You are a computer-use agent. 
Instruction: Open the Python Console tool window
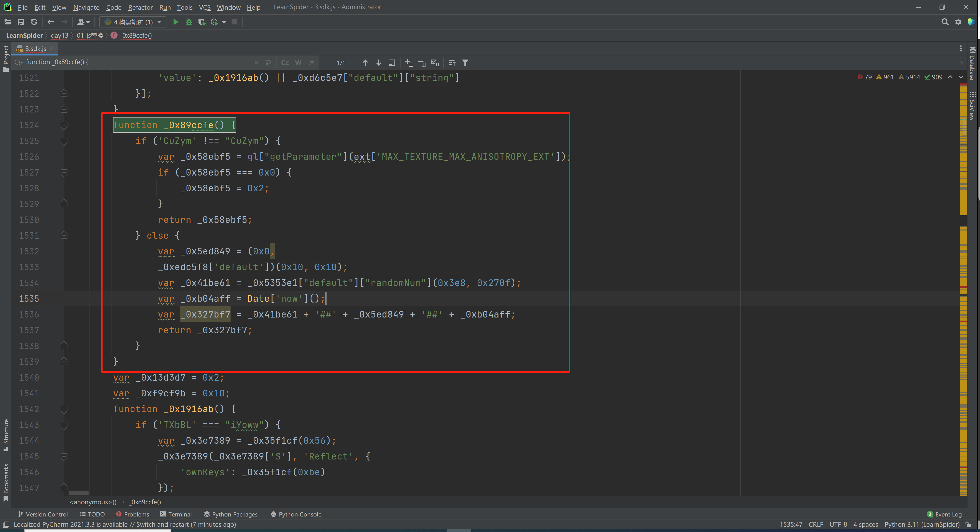coord(296,514)
